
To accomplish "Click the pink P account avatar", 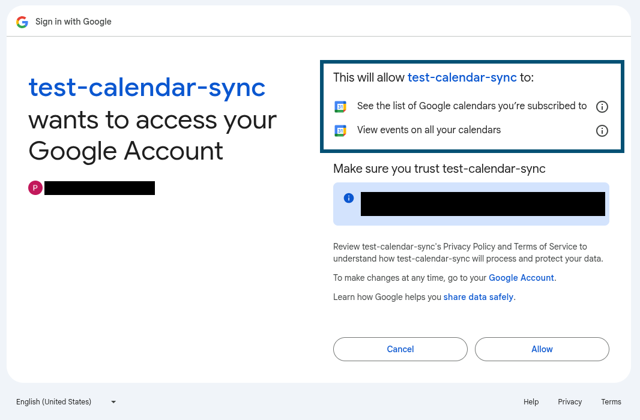I will pos(36,188).
